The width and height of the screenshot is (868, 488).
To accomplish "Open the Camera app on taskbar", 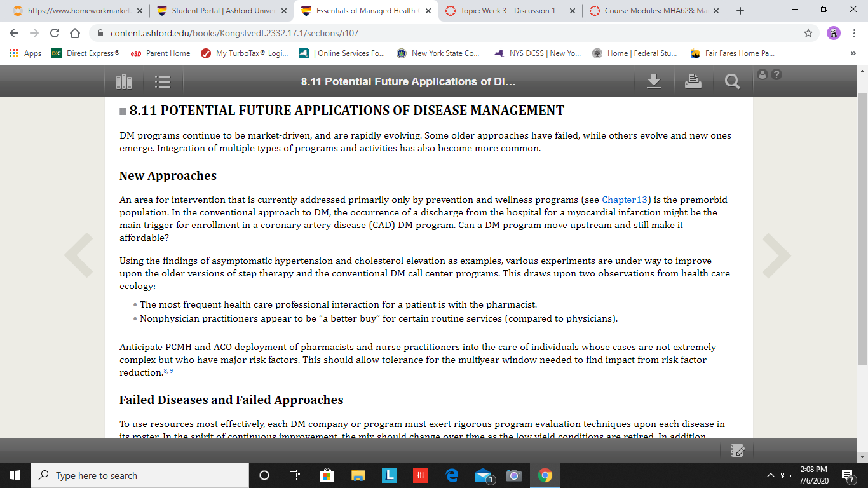I will pos(514,475).
